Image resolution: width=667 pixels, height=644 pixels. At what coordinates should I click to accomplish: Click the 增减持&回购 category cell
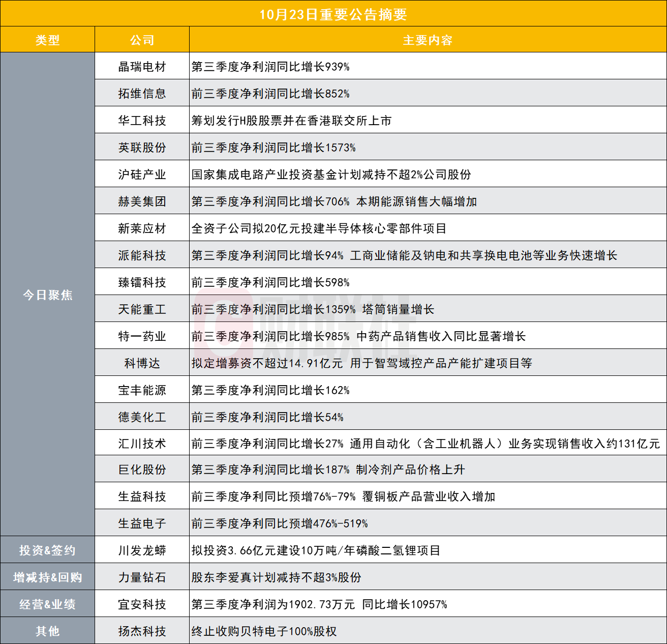[48, 577]
